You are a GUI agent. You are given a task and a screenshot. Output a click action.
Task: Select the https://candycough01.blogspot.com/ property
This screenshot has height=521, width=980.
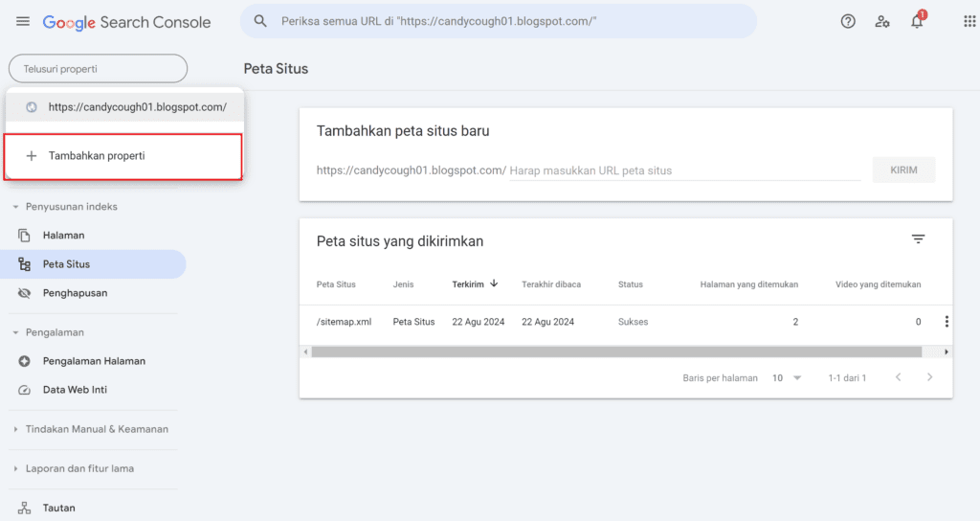point(125,107)
